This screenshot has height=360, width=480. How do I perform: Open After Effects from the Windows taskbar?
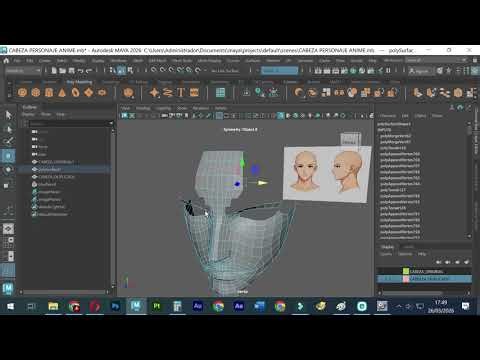[239, 306]
